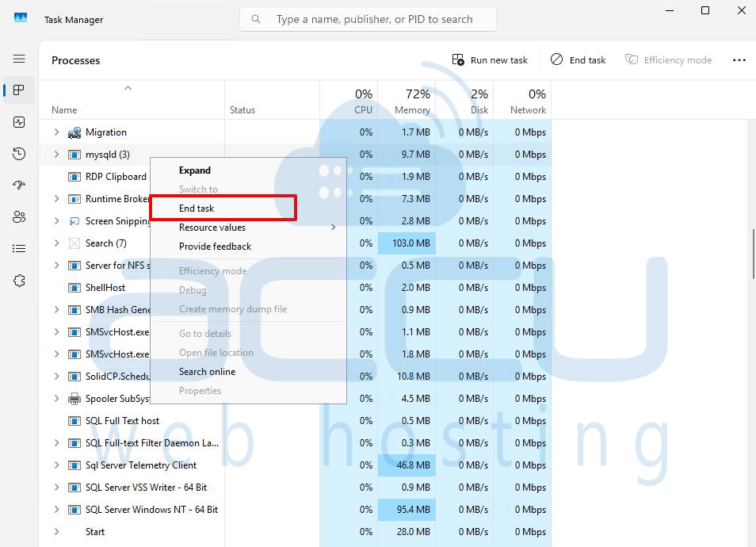Expand the Search (7) process group
Image resolution: width=756 pixels, height=547 pixels.
coord(56,243)
